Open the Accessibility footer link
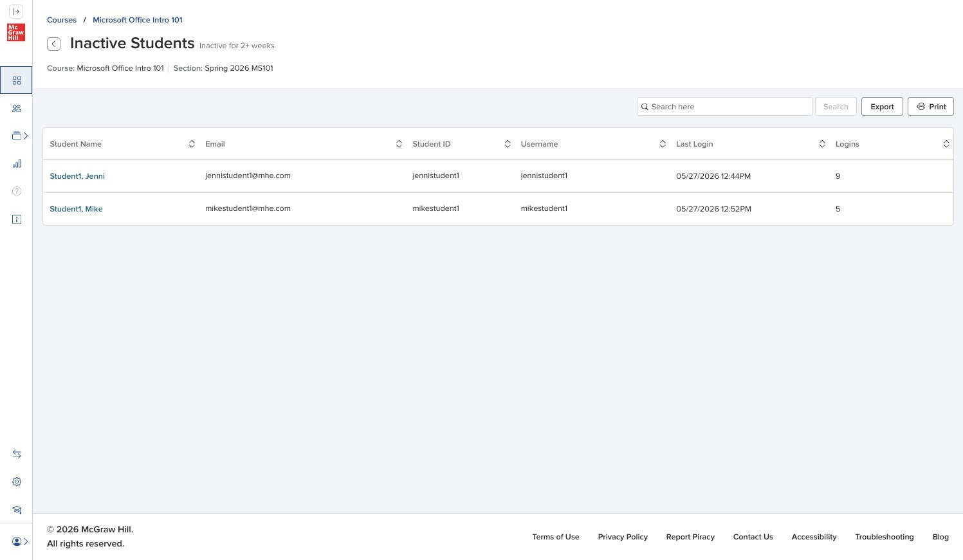The height and width of the screenshot is (560, 963). [x=814, y=537]
